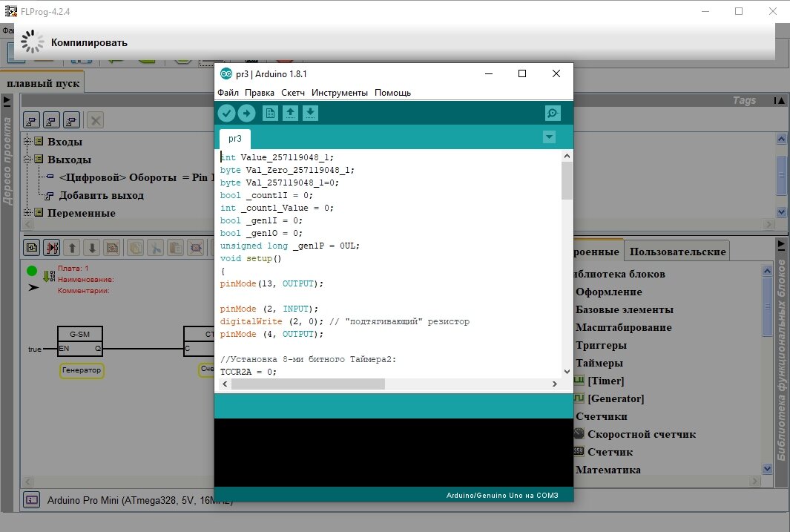
Task: Collapse the project tree panel arrow
Action: click(7, 101)
